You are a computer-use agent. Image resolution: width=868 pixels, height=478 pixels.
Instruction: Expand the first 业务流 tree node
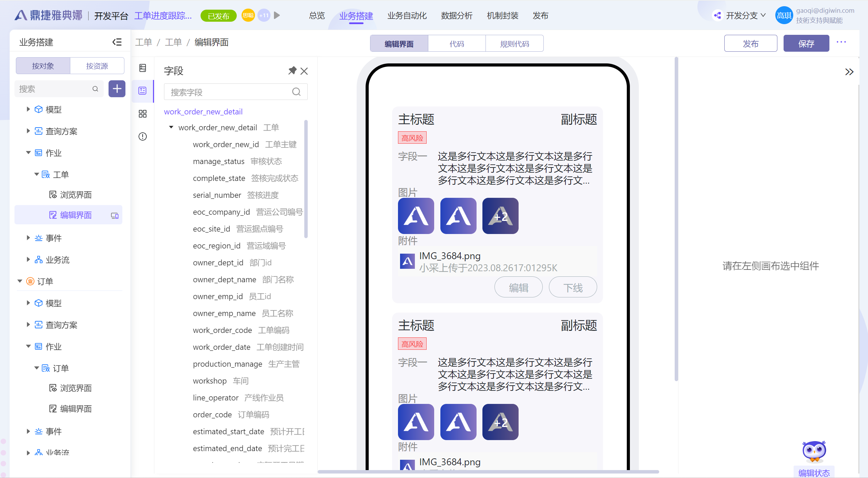click(28, 260)
